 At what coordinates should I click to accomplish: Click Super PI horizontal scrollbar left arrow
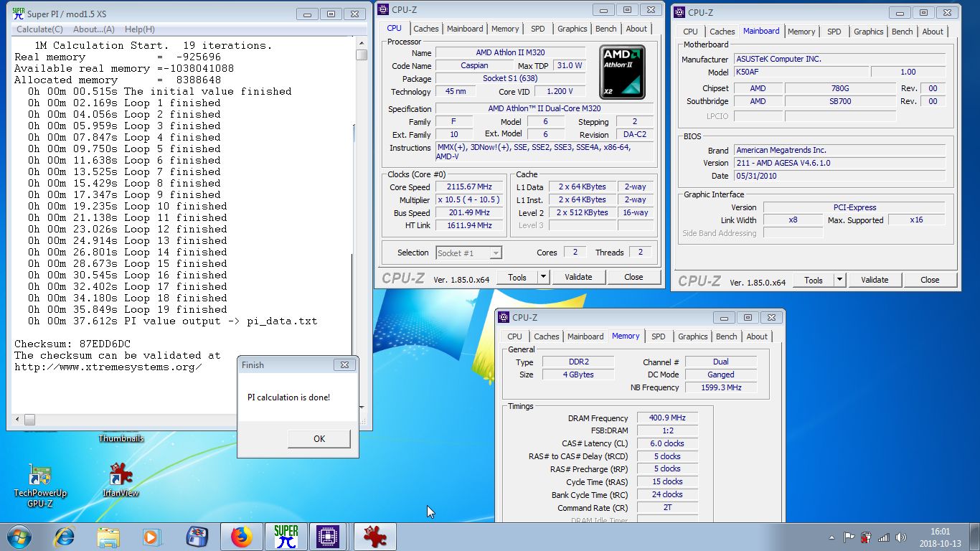(x=17, y=420)
